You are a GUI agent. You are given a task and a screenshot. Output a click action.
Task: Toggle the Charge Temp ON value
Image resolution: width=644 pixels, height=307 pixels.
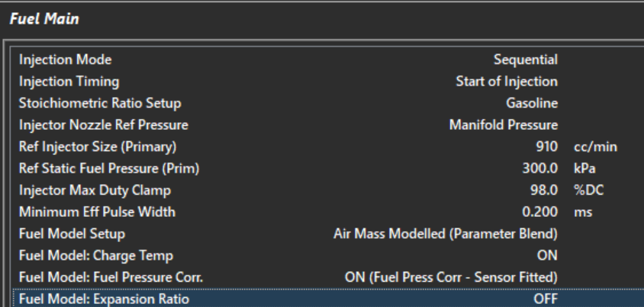coord(547,255)
